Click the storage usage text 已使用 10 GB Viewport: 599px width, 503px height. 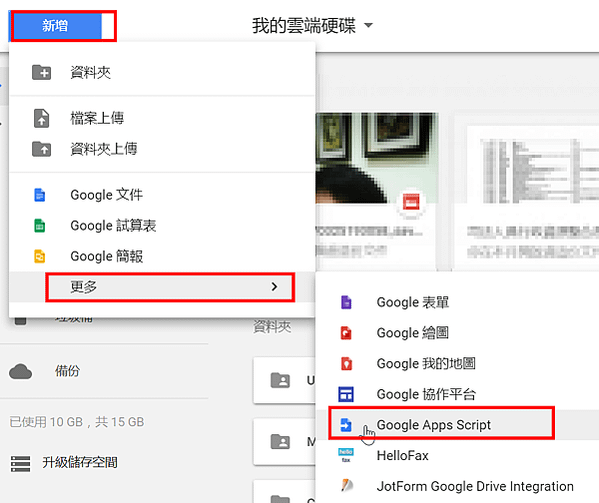[77, 422]
